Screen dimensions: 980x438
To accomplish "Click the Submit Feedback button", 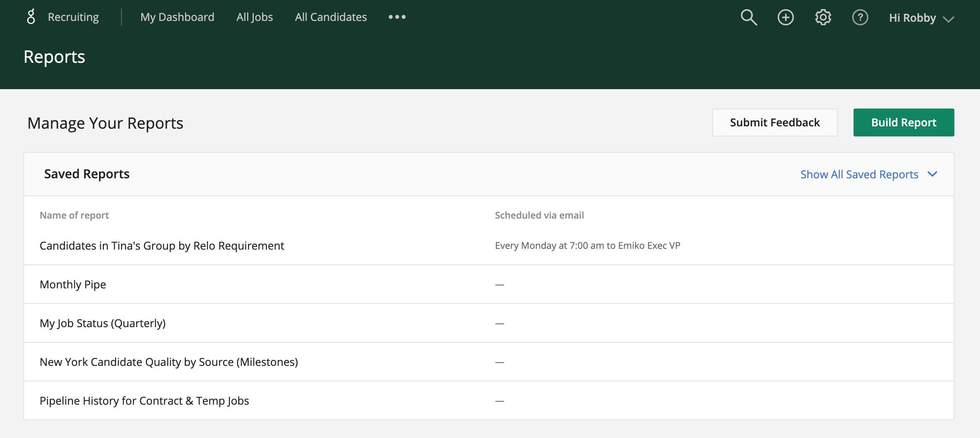I will point(775,122).
